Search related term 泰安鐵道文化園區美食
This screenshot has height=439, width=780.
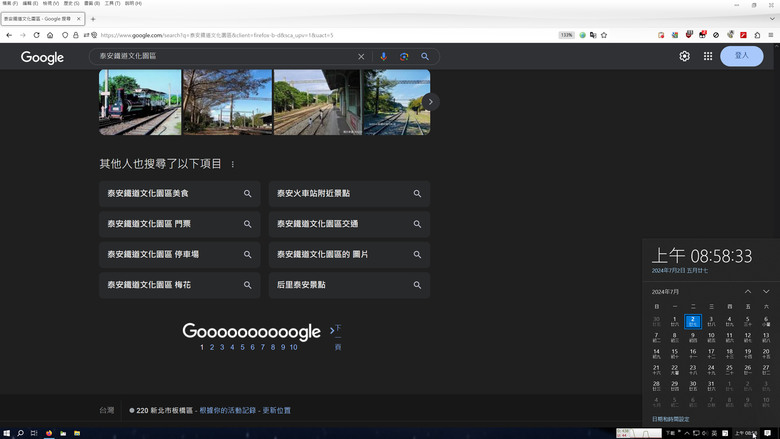[x=180, y=193]
